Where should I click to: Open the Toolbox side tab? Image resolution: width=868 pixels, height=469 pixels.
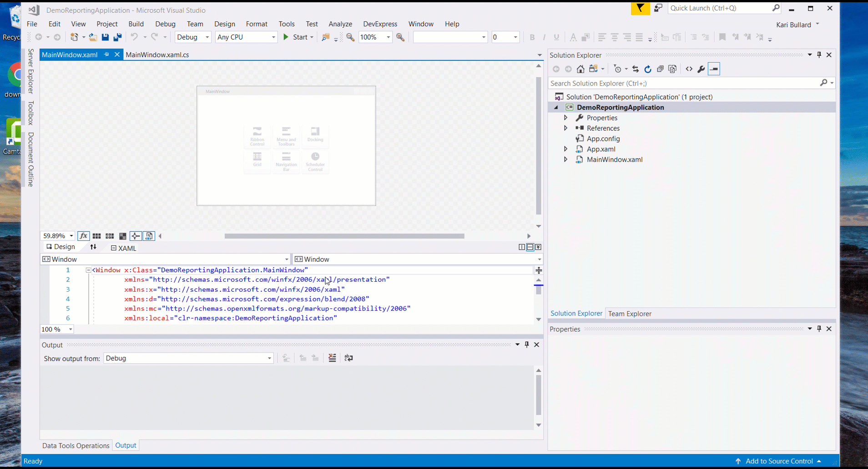[31, 113]
